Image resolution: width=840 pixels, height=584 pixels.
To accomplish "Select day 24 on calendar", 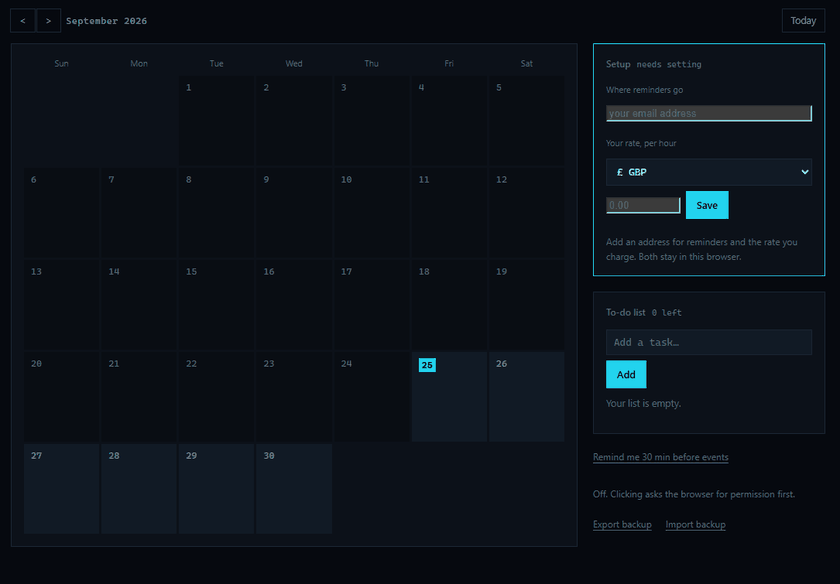I will pos(371,396).
